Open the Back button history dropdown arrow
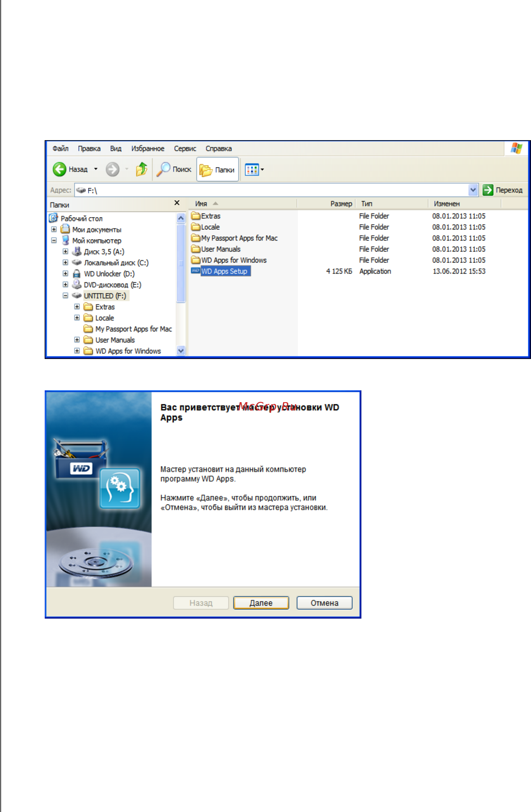 (x=96, y=169)
